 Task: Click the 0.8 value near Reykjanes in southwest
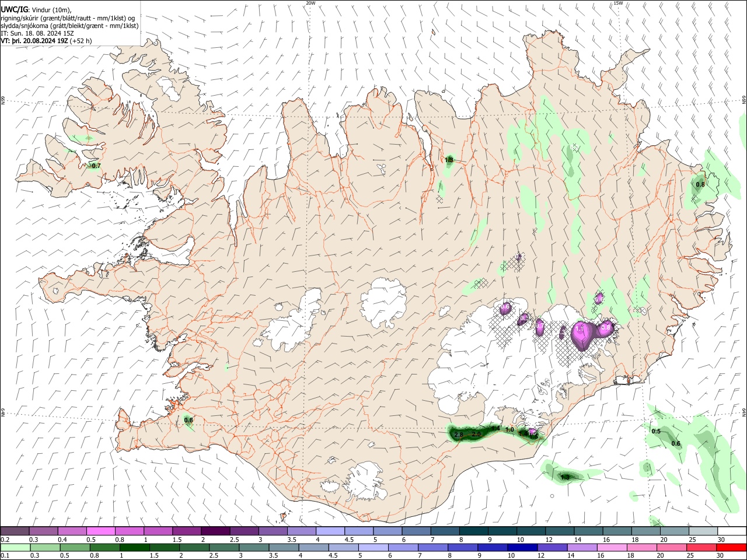pyautogui.click(x=189, y=420)
